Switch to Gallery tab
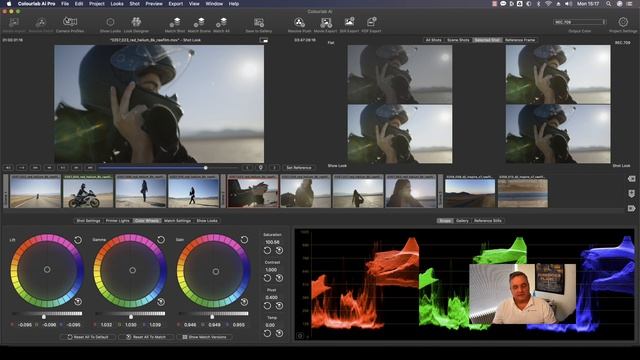Viewport: 640px width, 360px height. tap(462, 221)
